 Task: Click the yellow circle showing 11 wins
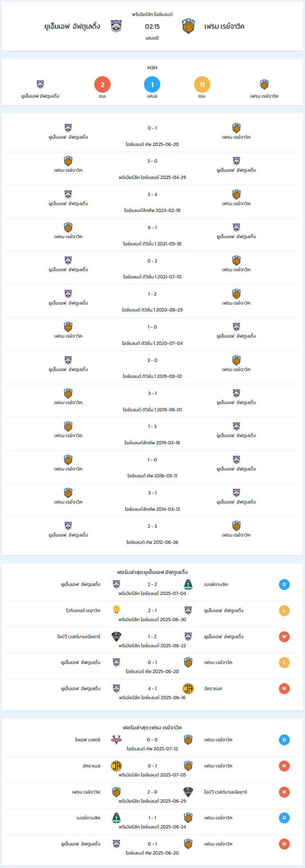point(202,85)
